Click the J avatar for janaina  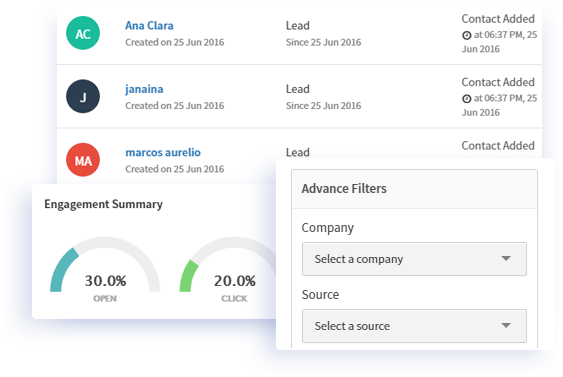[83, 96]
